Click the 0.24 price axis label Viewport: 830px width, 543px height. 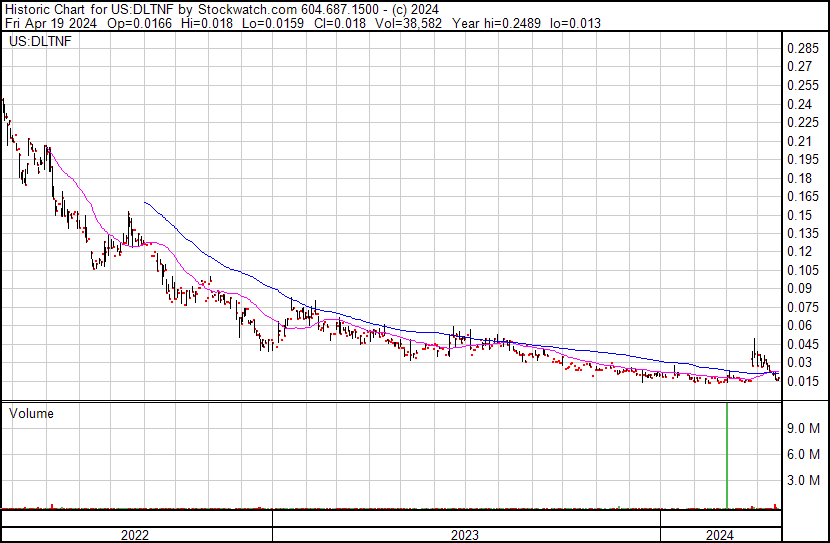(x=801, y=105)
